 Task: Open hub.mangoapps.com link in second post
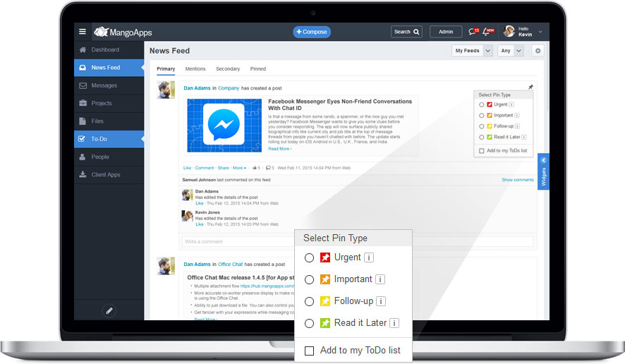tap(267, 286)
